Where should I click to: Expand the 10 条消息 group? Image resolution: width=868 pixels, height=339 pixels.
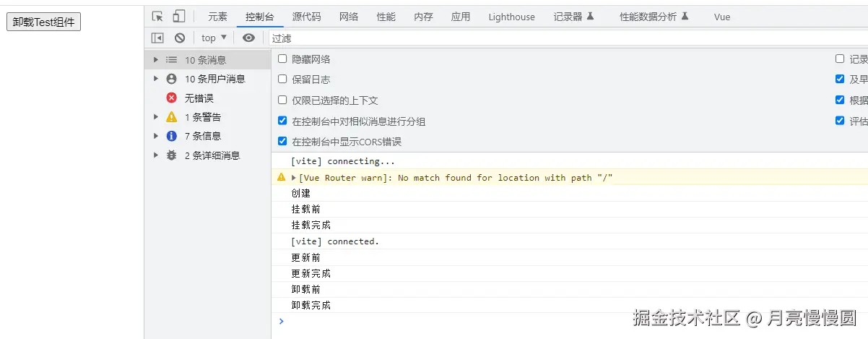[x=155, y=60]
